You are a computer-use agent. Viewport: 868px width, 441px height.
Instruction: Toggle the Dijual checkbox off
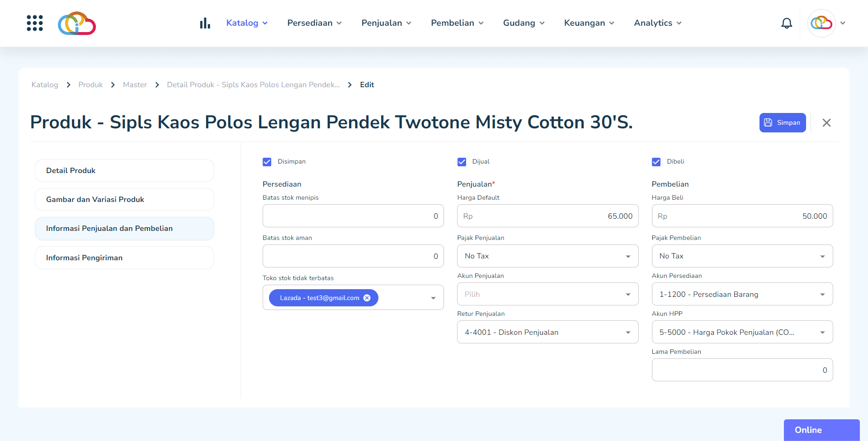[462, 162]
